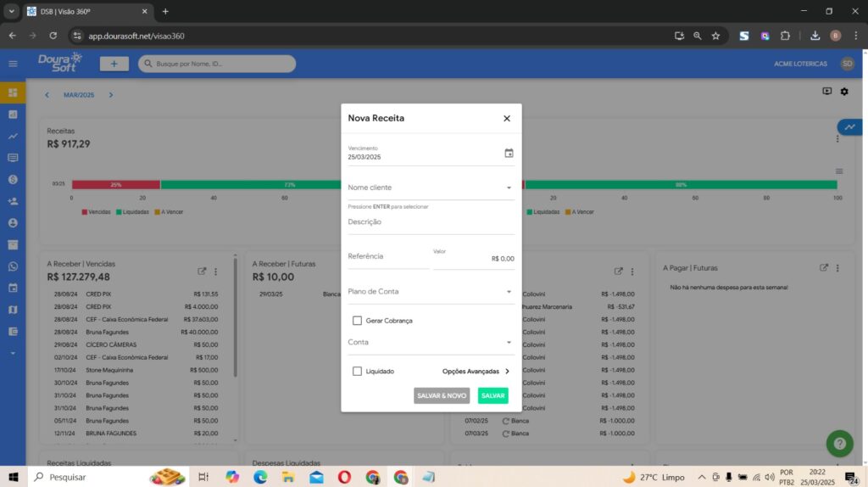
Task: Open the WhatsApp icon in left sidebar
Action: [x=13, y=266]
